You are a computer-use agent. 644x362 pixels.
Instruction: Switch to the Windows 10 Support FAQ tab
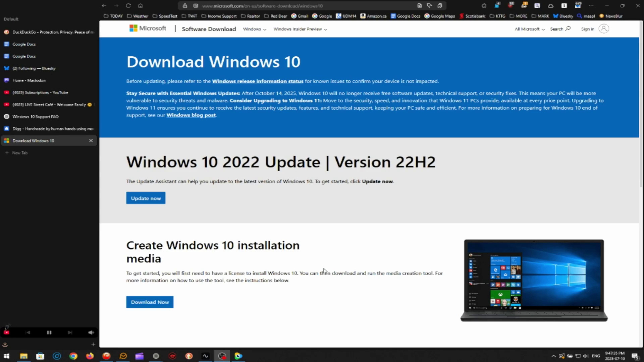point(49,117)
